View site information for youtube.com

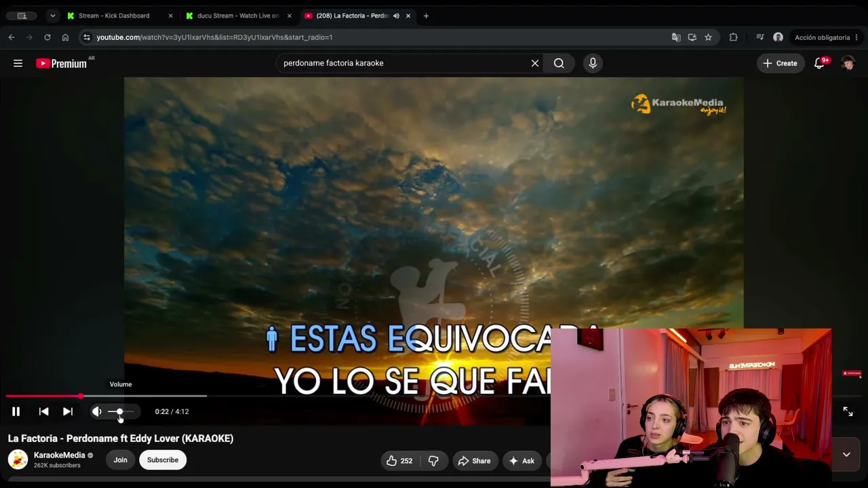[x=86, y=37]
